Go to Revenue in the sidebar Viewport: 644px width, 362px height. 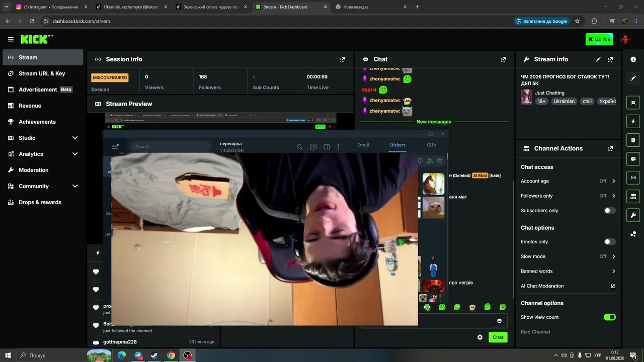pyautogui.click(x=43, y=106)
